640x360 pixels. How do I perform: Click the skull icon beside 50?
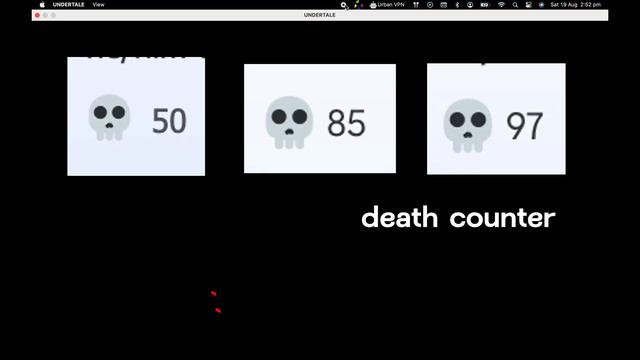click(x=109, y=118)
